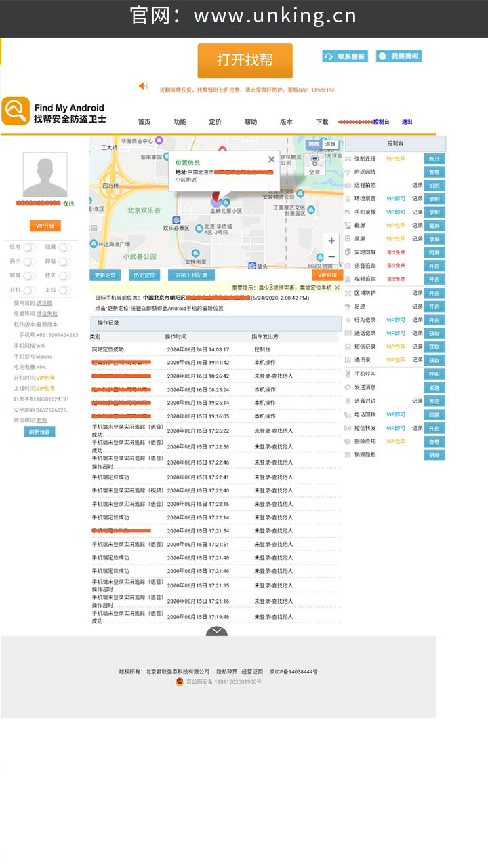
Task: Dismiss the 重要提示 notice bar
Action: click(338, 288)
